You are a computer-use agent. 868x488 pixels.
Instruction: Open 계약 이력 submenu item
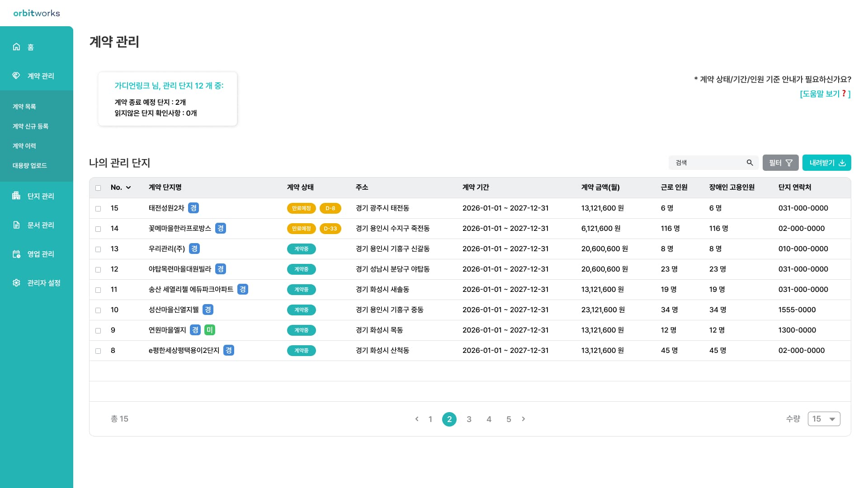tap(24, 146)
